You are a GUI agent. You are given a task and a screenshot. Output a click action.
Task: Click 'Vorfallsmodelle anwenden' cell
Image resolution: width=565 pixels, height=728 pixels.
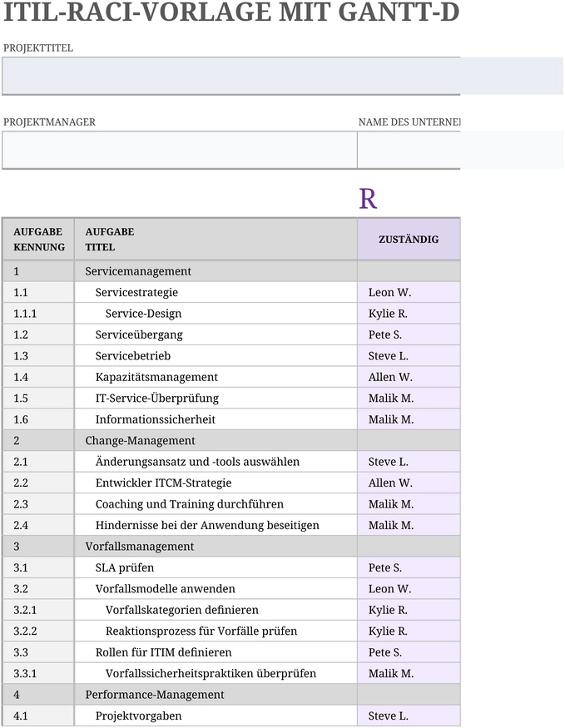[216, 589]
